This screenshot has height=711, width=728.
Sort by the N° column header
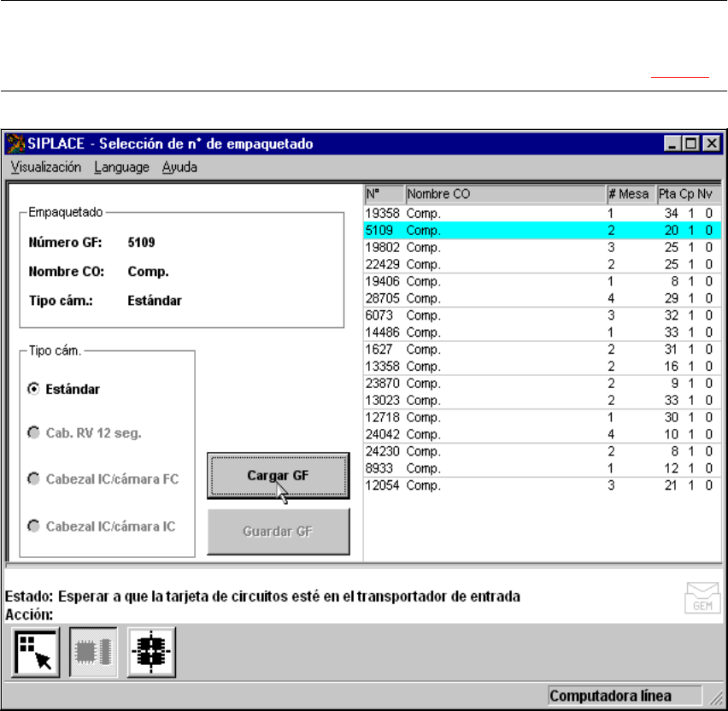coord(385,194)
